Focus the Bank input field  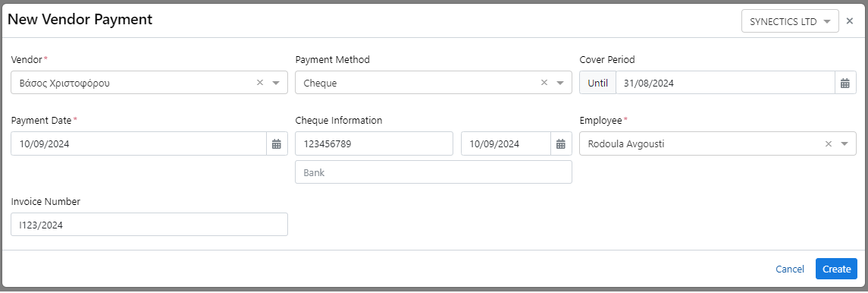(434, 172)
